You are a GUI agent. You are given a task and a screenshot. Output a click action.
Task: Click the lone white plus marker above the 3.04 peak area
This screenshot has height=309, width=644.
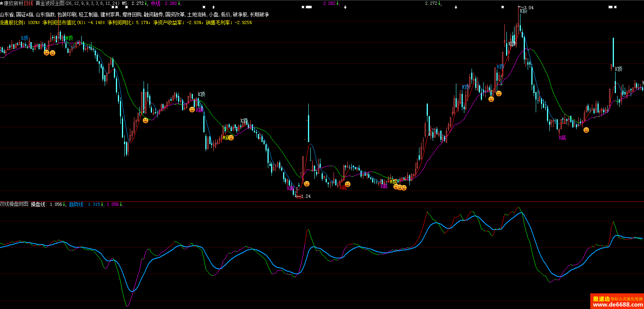(x=456, y=7)
